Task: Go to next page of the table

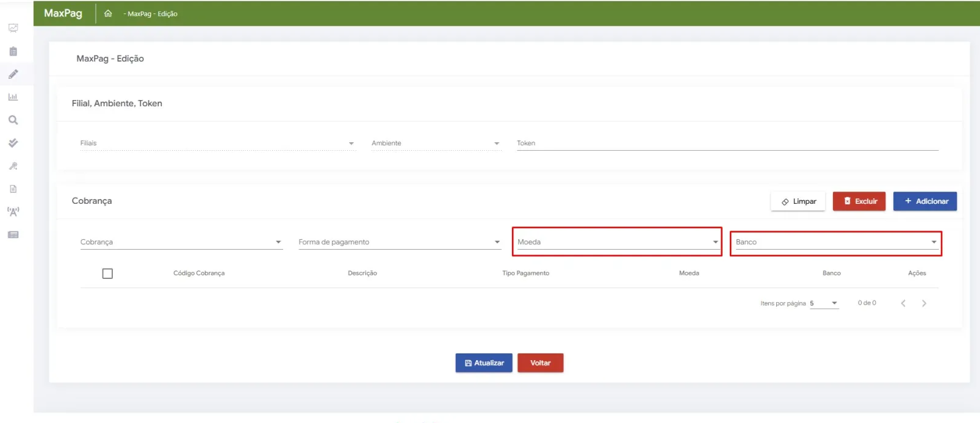Action: (924, 303)
